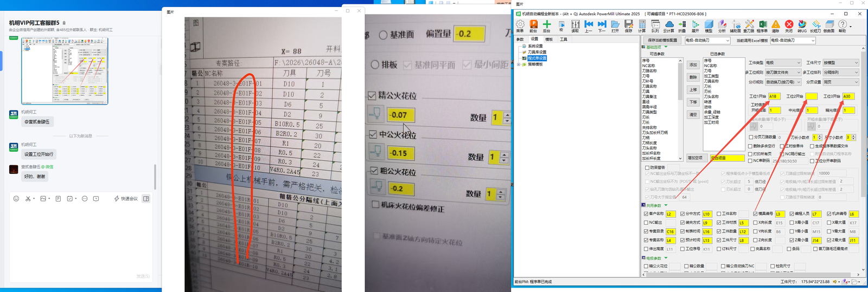Click the 云计算 cloud icon

coord(669,25)
